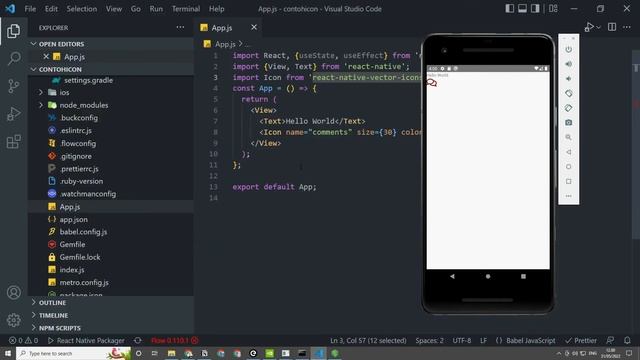Expand the Timeline section
640x360 pixels.
click(111, 316)
